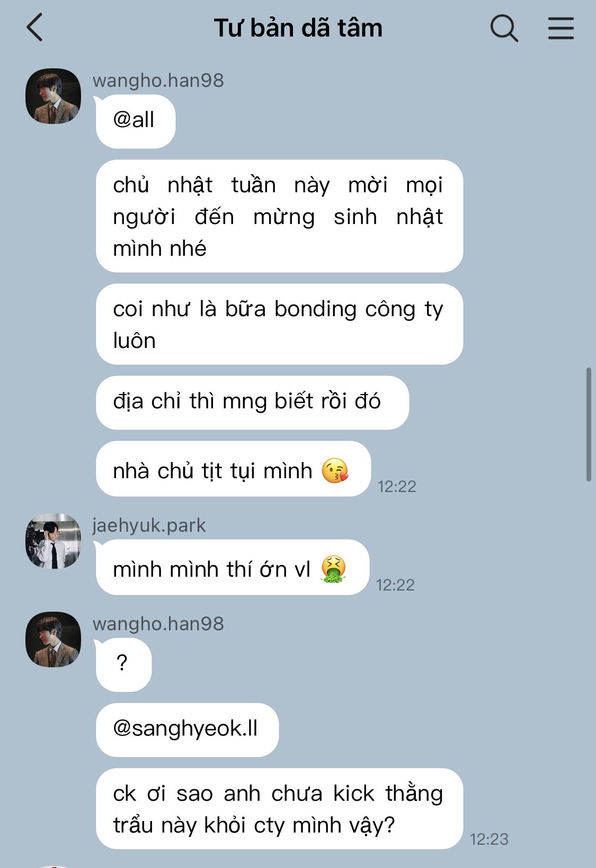Viewport: 596px width, 868px height.
Task: Select the địa chỉ message bubble
Action: (x=252, y=402)
